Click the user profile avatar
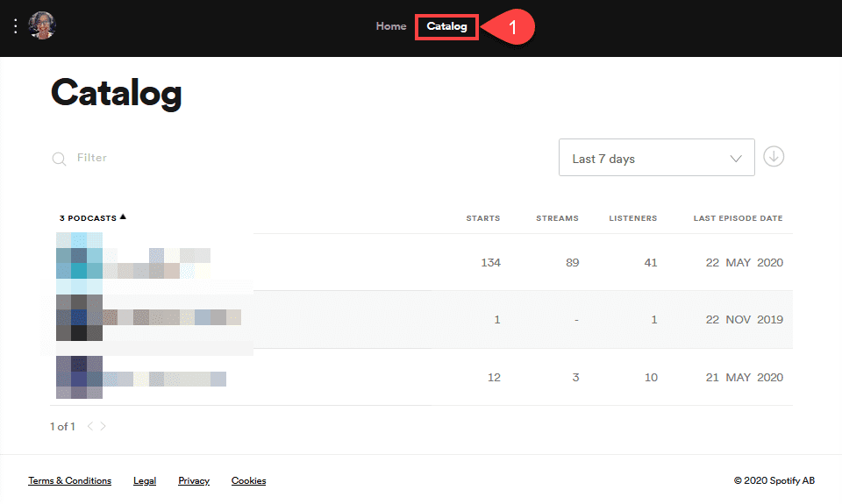The width and height of the screenshot is (842, 504). [42, 26]
